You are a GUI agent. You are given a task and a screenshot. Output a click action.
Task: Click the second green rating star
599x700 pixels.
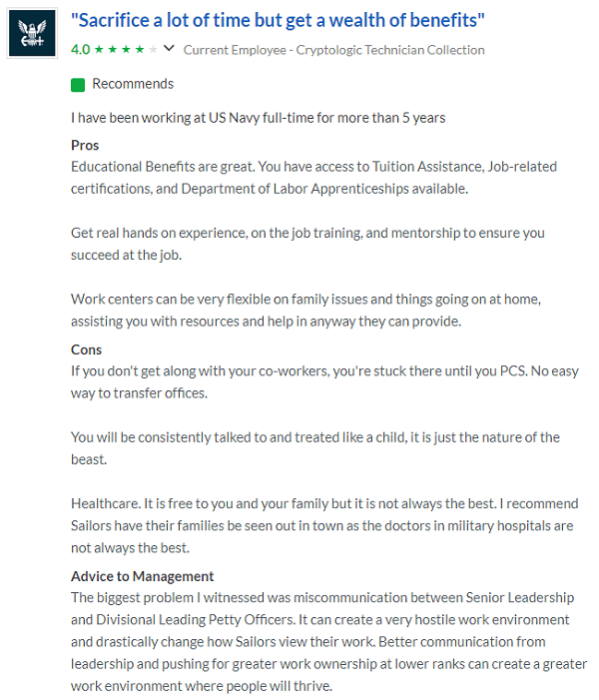click(113, 49)
